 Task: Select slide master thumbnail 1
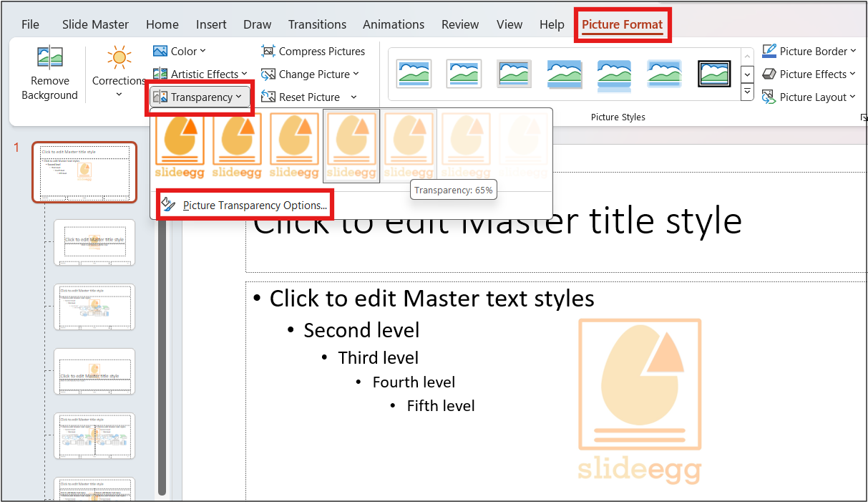tap(84, 172)
